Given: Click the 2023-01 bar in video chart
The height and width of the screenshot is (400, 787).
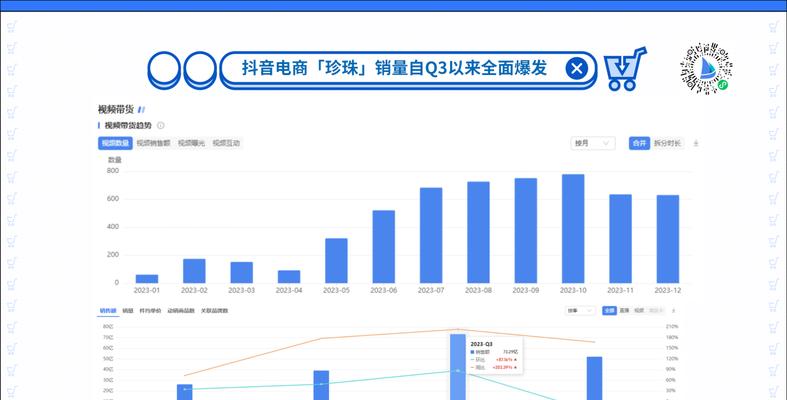Looking at the screenshot, I should click(x=147, y=279).
